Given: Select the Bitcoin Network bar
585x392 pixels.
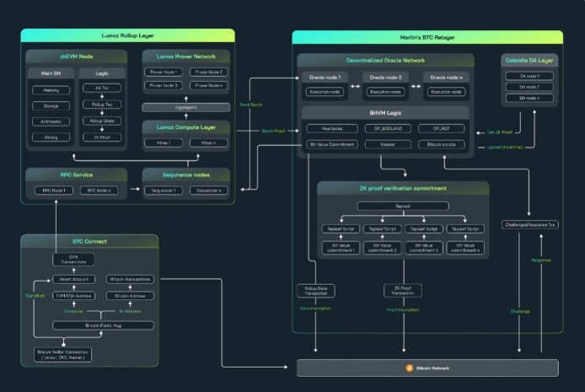Looking at the screenshot, I should tap(427, 368).
